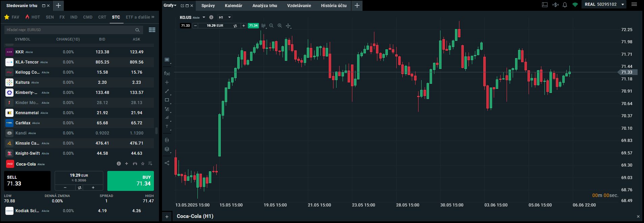Show KO.US instrument info icon on chart
The height and width of the screenshot is (223, 644).
click(x=211, y=17)
